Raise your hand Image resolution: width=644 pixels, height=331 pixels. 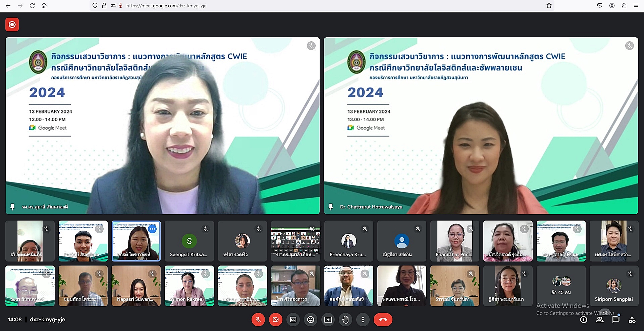[345, 320]
